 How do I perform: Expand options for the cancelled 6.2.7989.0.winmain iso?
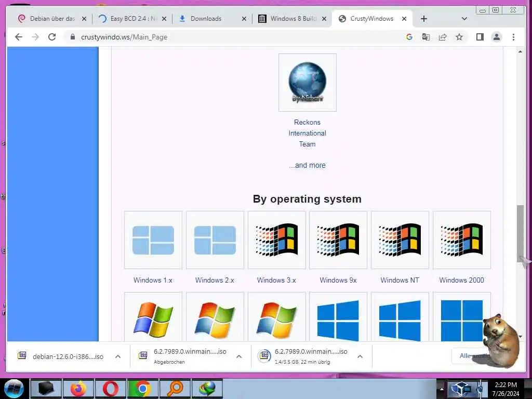click(239, 356)
